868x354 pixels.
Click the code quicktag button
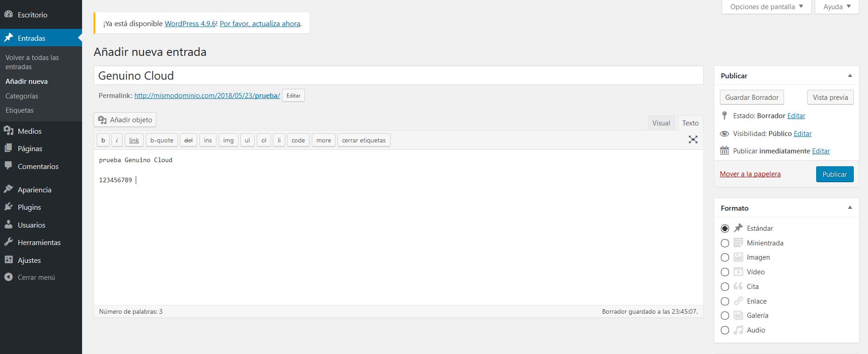tap(298, 140)
